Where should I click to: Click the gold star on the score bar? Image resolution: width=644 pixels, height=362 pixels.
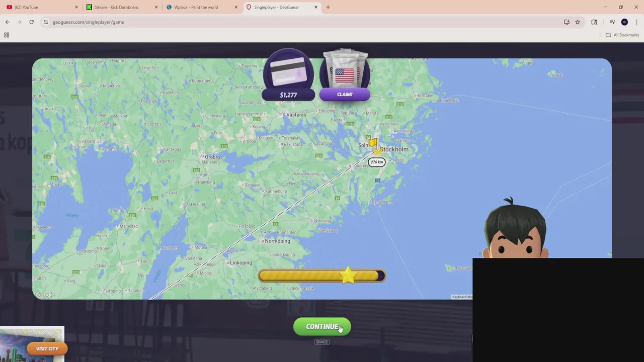coord(348,275)
